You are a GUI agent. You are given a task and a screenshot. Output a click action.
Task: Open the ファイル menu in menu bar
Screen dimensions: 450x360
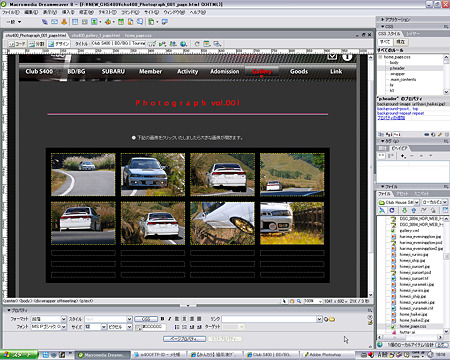pos(11,12)
